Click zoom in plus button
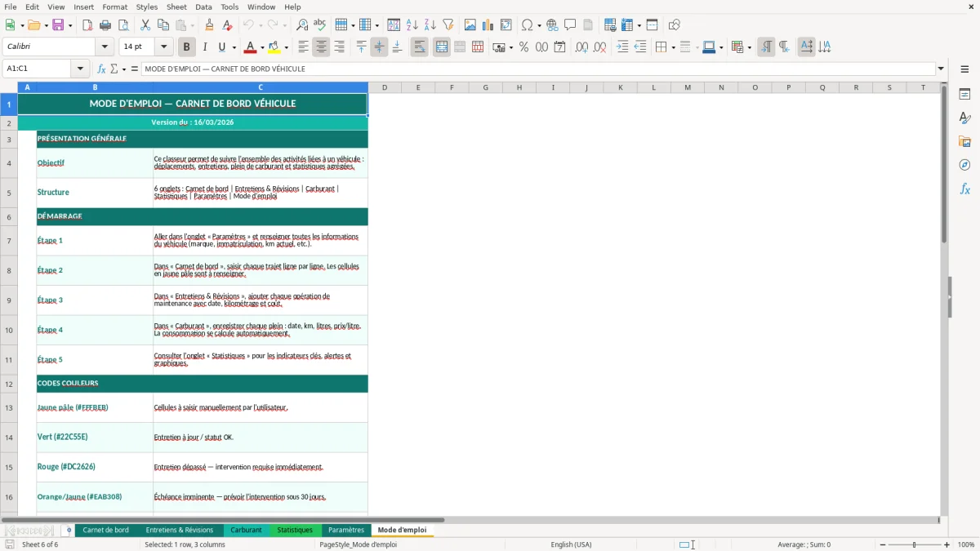The height and width of the screenshot is (551, 980). [947, 544]
